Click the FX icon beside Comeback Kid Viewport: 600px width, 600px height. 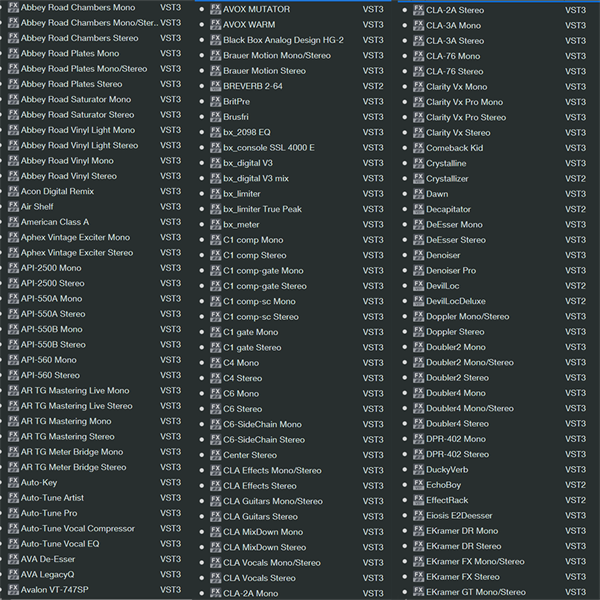(x=419, y=148)
